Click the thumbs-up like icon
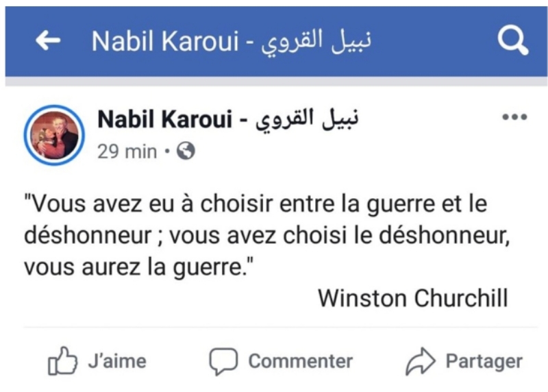The height and width of the screenshot is (392, 548). coord(61,362)
